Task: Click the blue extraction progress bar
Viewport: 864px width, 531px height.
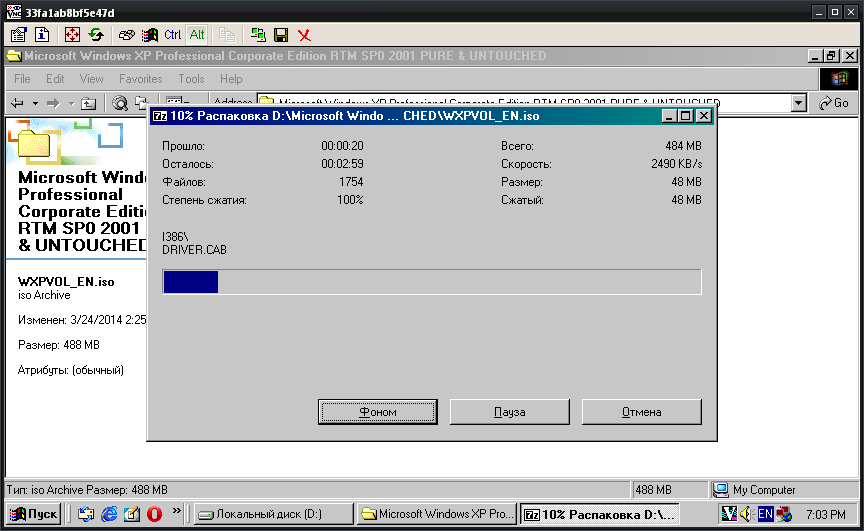Action: coord(431,282)
